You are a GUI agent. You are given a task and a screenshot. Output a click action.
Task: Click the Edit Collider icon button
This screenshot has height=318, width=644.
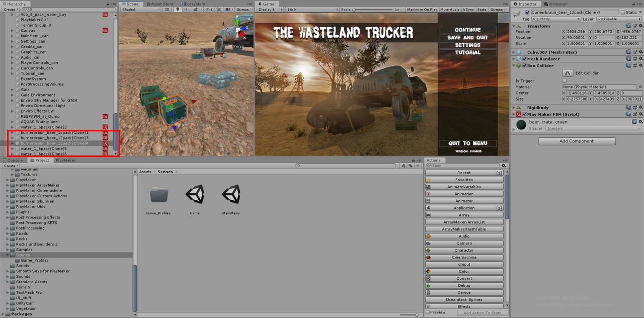568,73
